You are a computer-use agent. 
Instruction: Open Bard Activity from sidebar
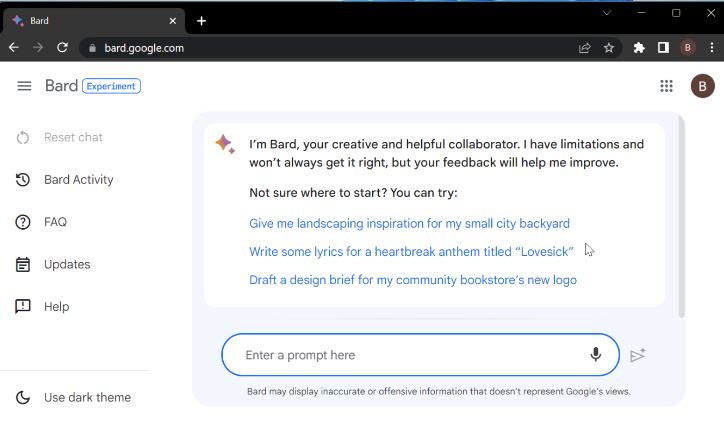(78, 180)
